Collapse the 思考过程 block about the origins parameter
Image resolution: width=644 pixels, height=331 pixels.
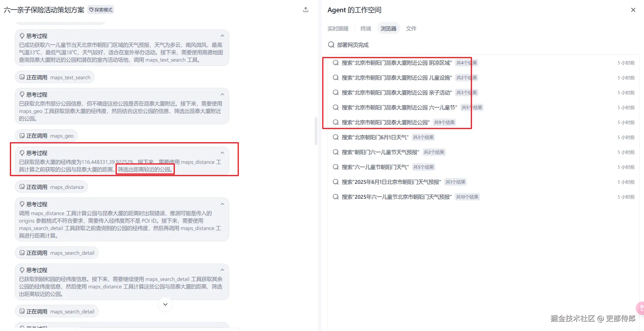coord(222,204)
